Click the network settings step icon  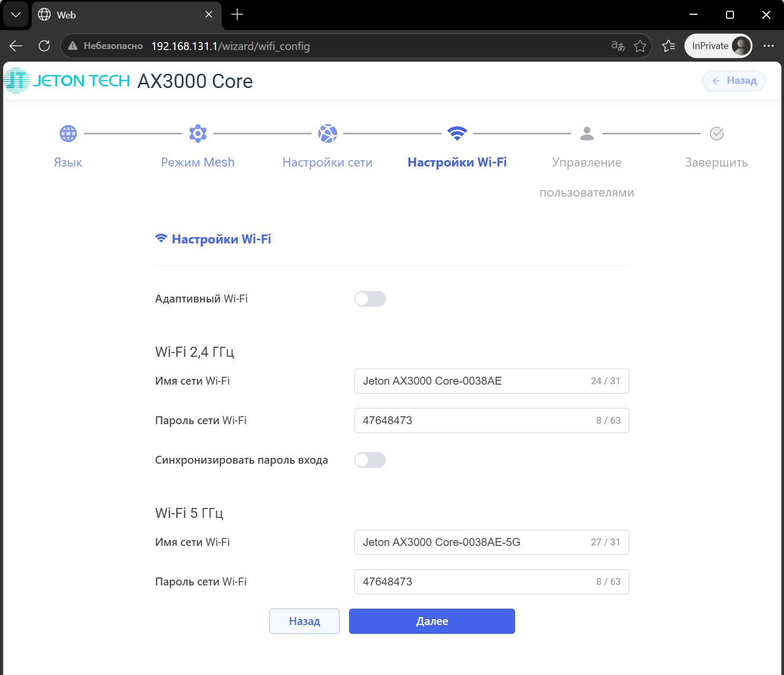(327, 134)
